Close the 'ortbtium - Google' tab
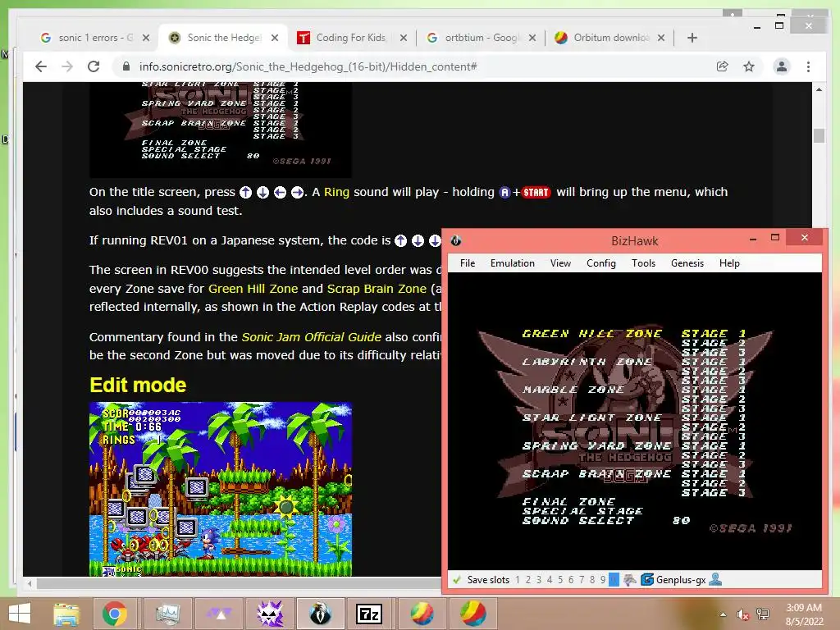840x630 pixels. pyautogui.click(x=532, y=38)
